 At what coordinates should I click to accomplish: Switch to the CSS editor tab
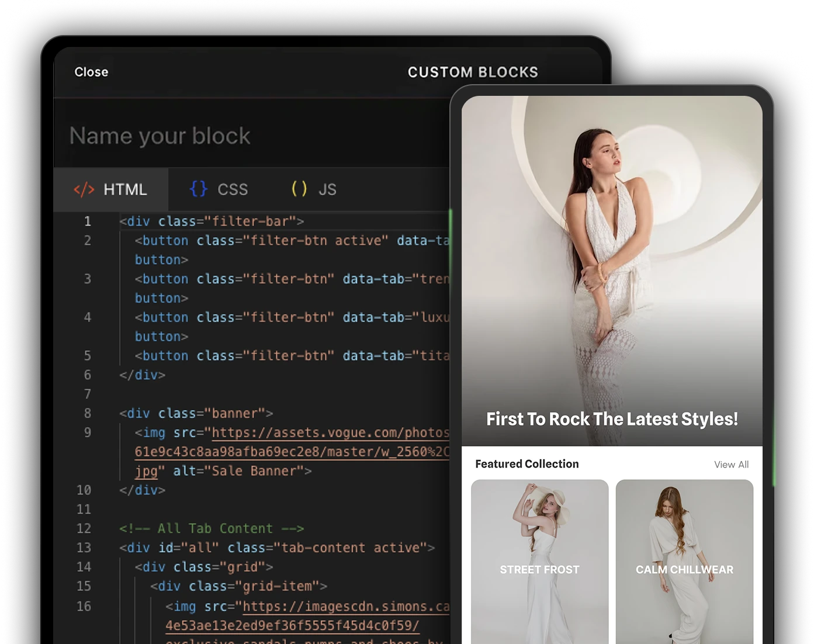[x=233, y=189]
